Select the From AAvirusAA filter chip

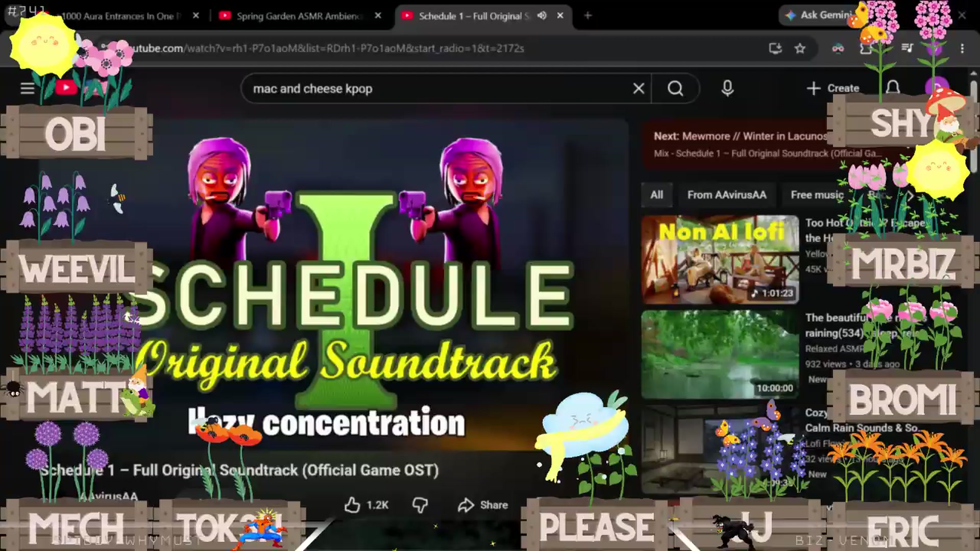coord(727,195)
